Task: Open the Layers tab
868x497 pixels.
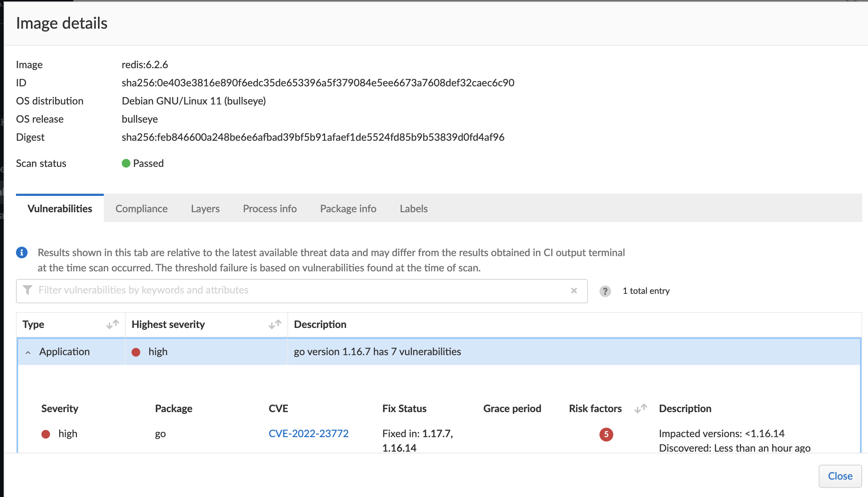Action: (205, 209)
